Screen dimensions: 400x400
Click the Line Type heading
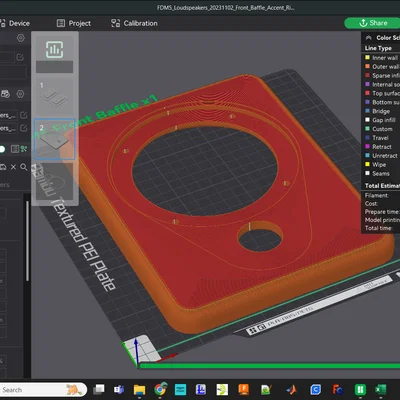tap(378, 48)
